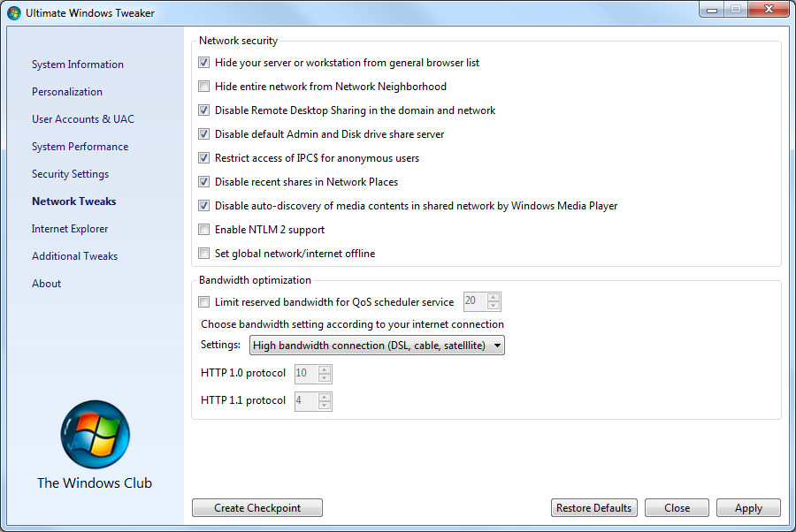Toggle Disable Remote Desktop Sharing checkbox

(x=203, y=110)
